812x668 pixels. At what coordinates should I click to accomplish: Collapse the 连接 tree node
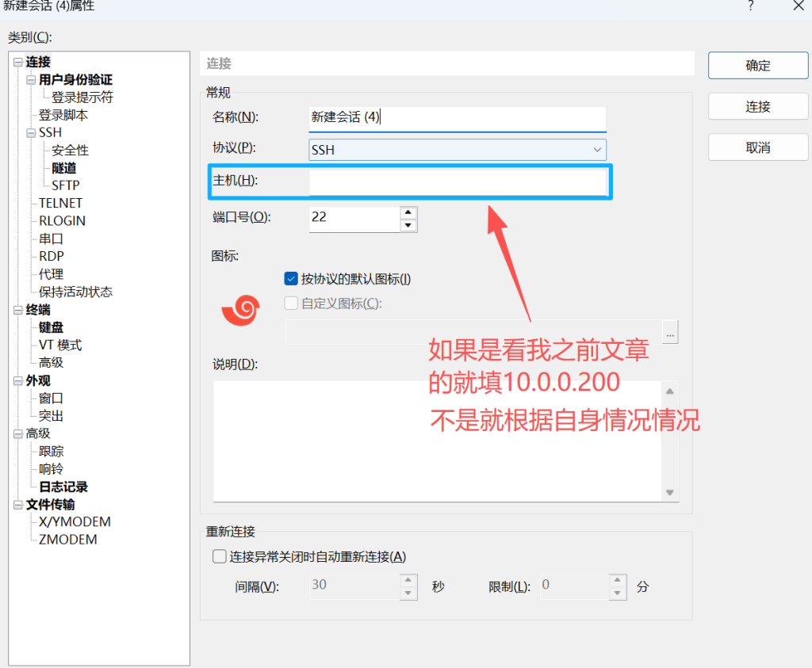point(18,63)
